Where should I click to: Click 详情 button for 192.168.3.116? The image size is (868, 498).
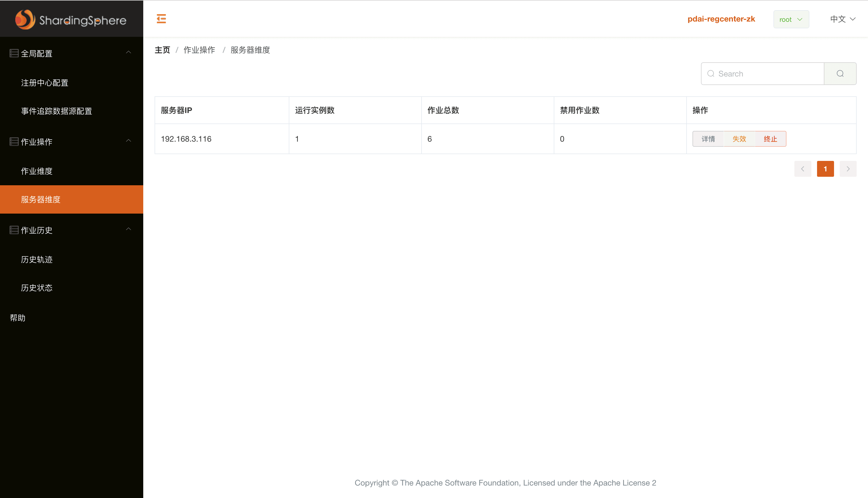[708, 139]
